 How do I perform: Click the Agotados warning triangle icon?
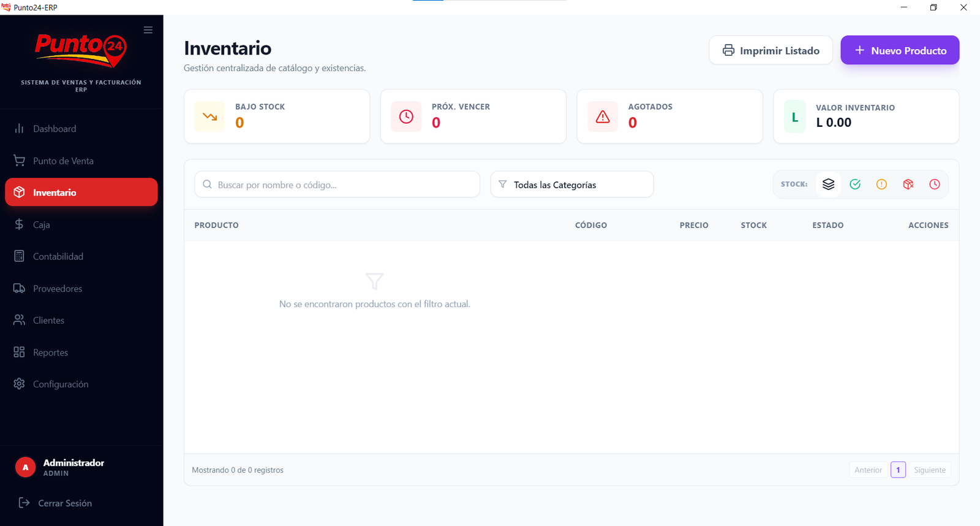(x=603, y=116)
